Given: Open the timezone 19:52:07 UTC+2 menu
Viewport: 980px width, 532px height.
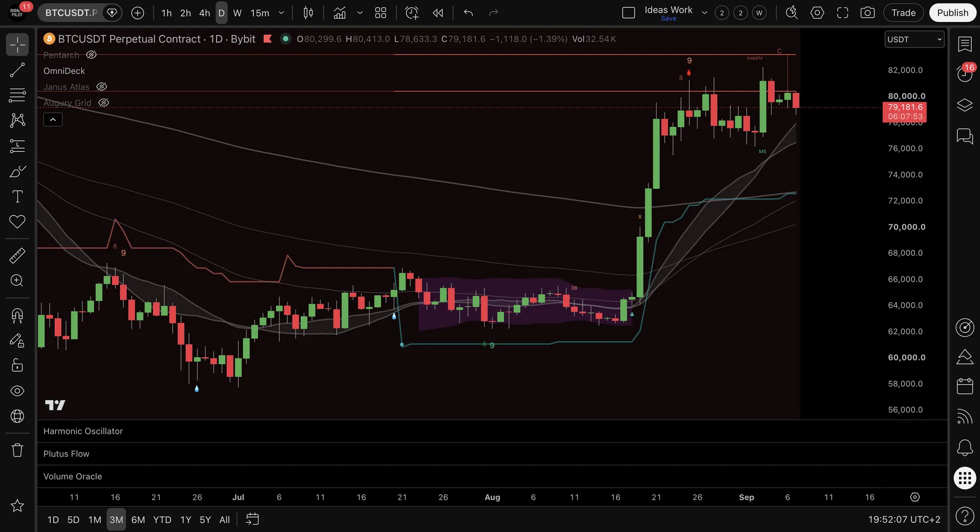Looking at the screenshot, I should pos(904,520).
